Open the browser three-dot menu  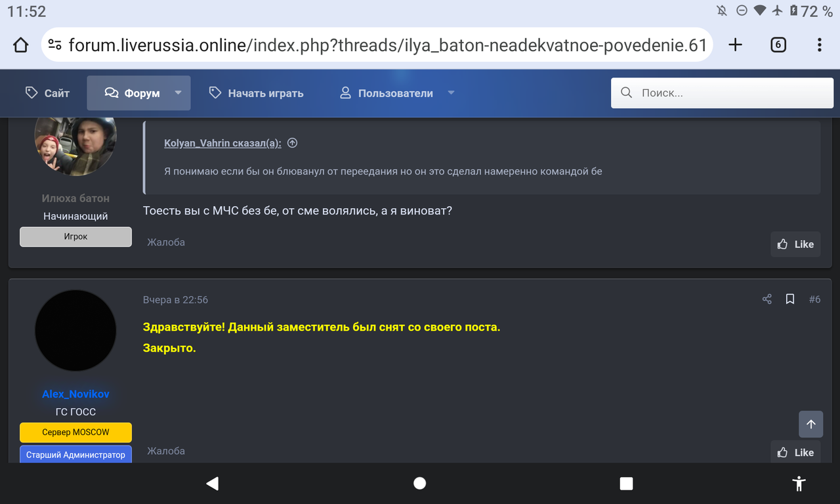tap(819, 44)
